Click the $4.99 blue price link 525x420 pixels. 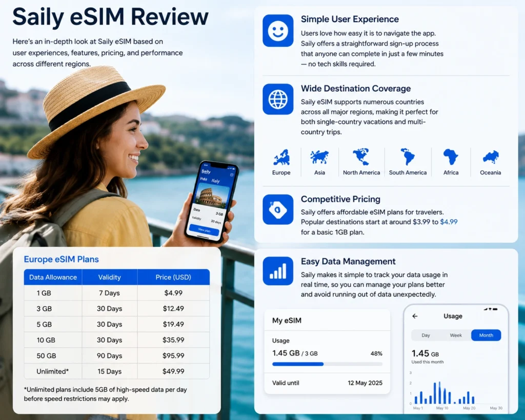click(x=449, y=222)
